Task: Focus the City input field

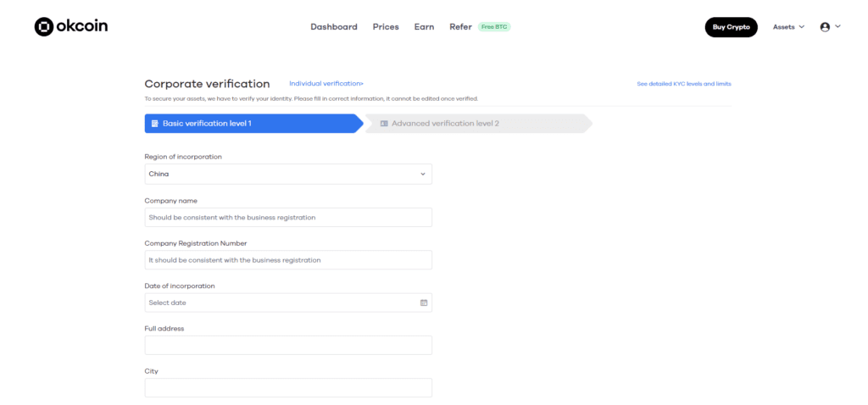Action: tap(288, 388)
